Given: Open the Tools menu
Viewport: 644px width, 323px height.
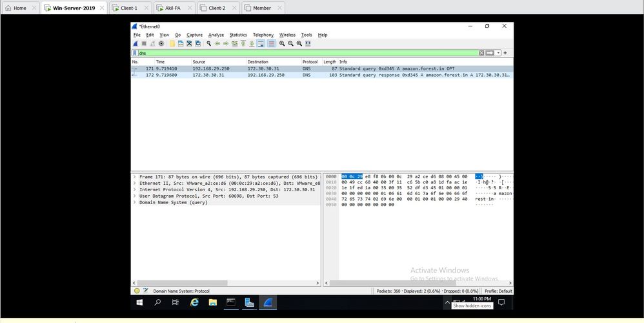Looking at the screenshot, I should 307,35.
